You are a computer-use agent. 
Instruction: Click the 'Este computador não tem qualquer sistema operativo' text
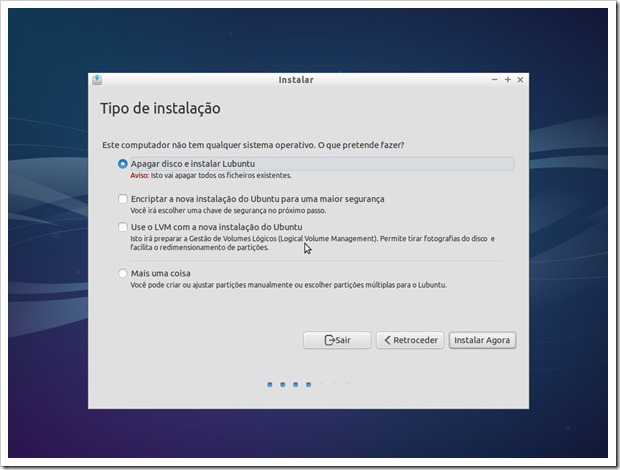(253, 145)
